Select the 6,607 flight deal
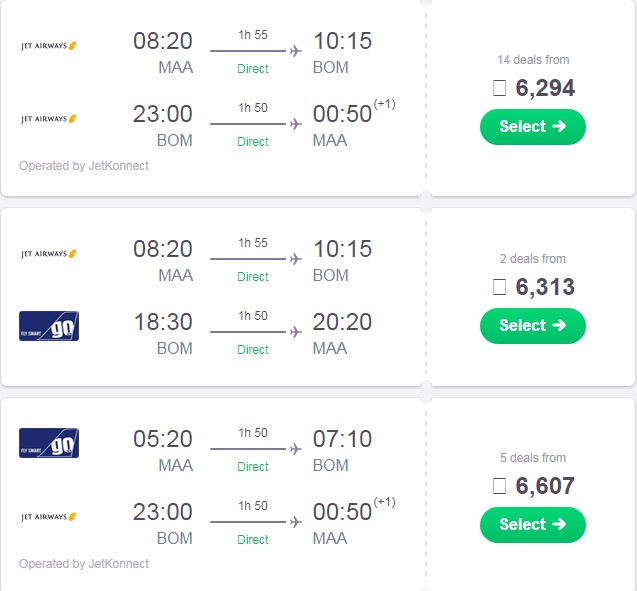637x591 pixels. tap(533, 525)
